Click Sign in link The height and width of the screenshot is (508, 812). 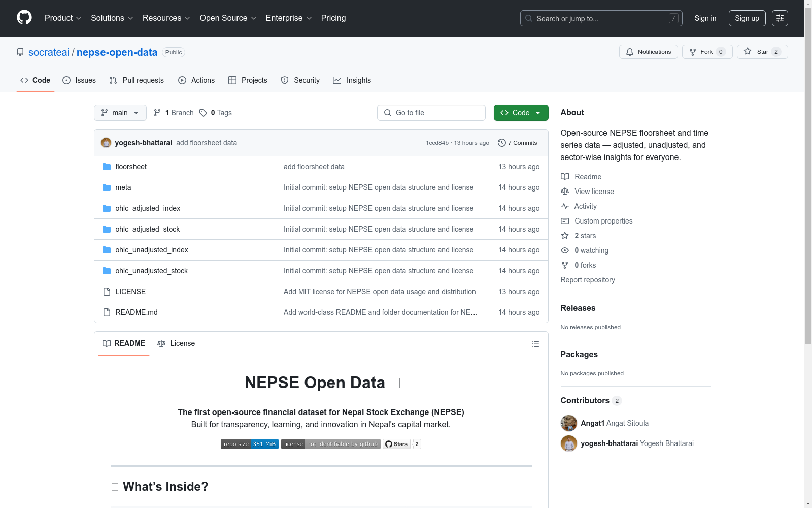click(705, 18)
